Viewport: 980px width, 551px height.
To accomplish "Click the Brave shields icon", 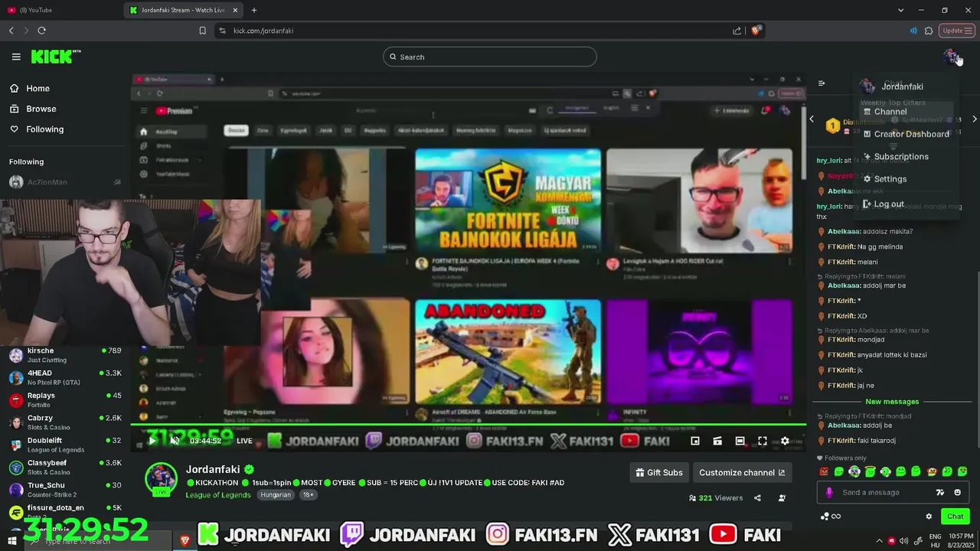I will point(756,31).
